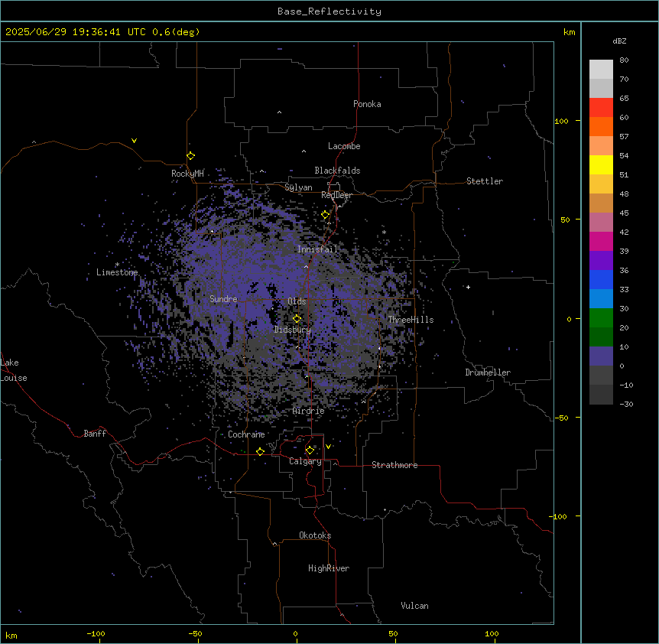Screen dimensions: 659x644
Task: Click the asterisk marker above Limestone
Action: (x=117, y=265)
